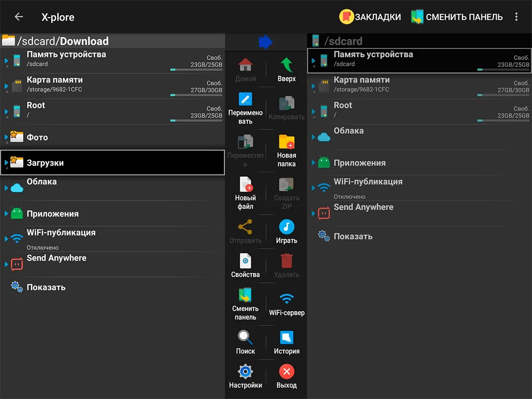Click the blue arrow between panels
Viewport: 532px width, 399px height.
(265, 42)
